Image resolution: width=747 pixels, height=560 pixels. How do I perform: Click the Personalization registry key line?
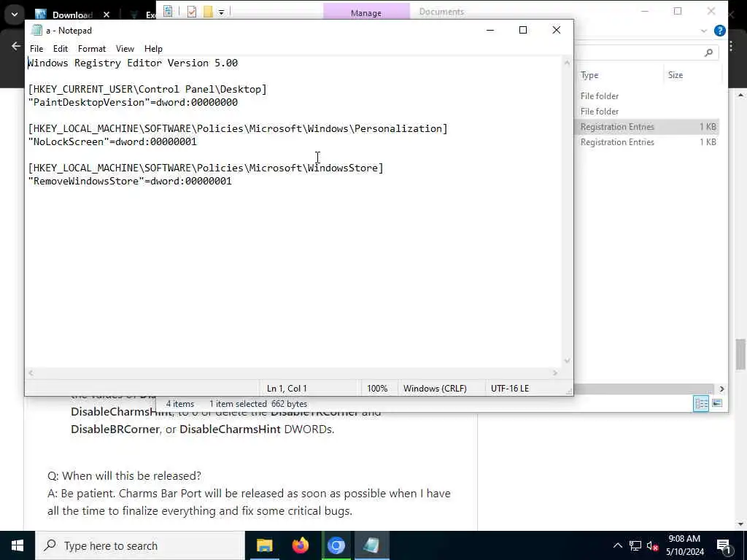(238, 128)
